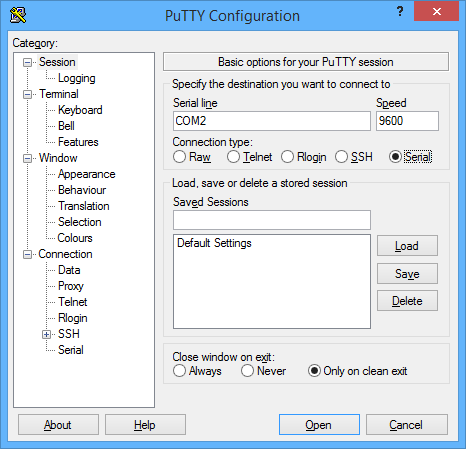
Task: Open the Connection category
Action: coord(65,254)
